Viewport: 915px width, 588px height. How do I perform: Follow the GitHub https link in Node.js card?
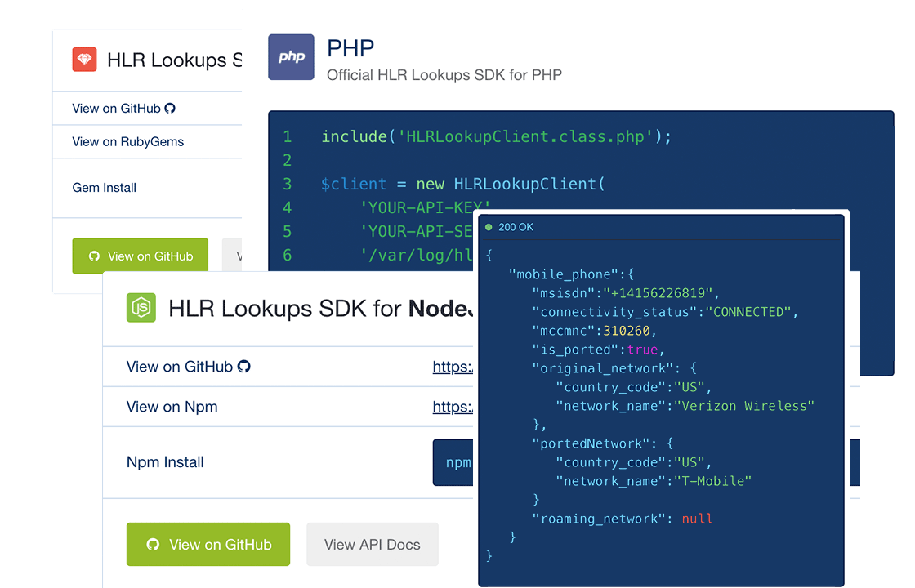[x=453, y=367]
